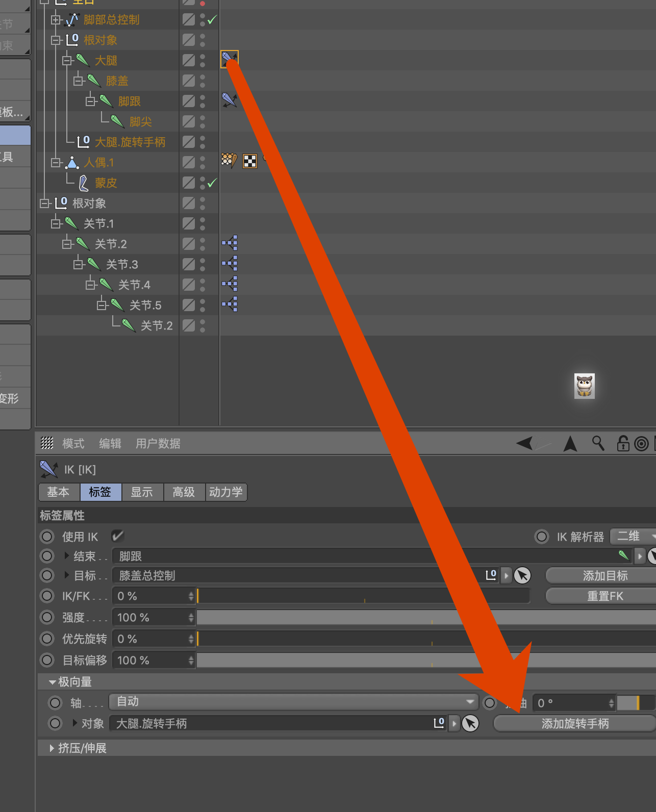Open the 模式 menu

[73, 443]
